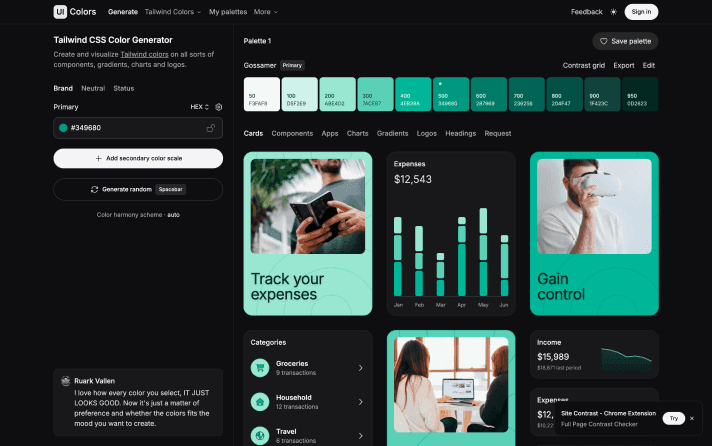Click the Travel globe icon
This screenshot has height=446, width=712.
point(260,436)
